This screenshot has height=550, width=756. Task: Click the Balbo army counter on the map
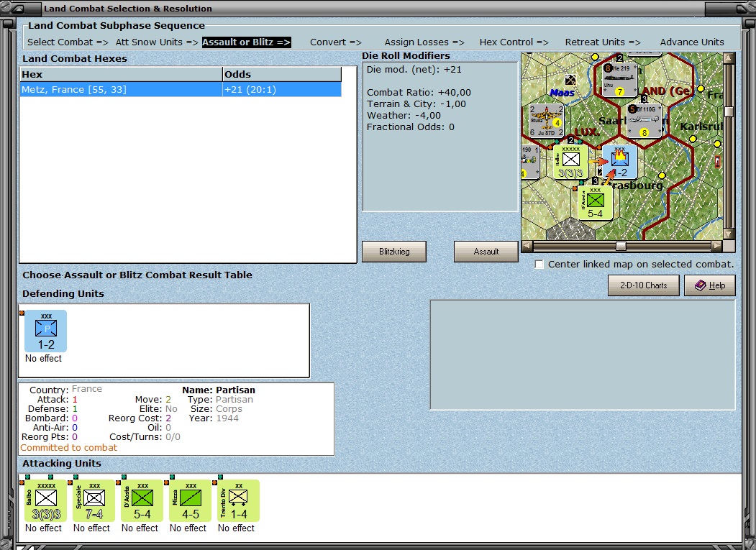pyautogui.click(x=570, y=162)
